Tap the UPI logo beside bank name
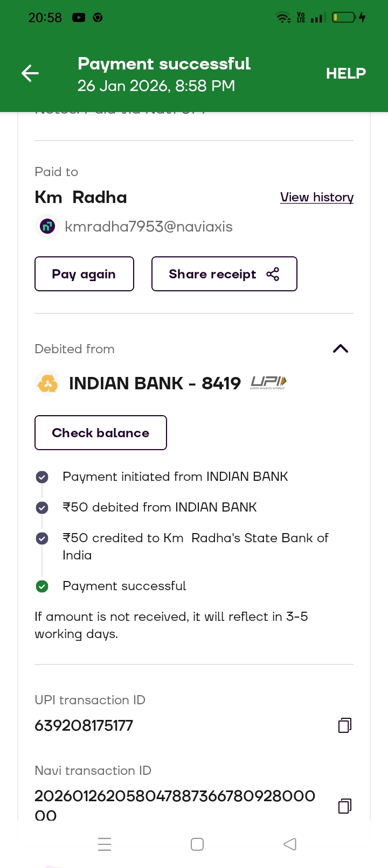The height and width of the screenshot is (868, 388). tap(268, 383)
